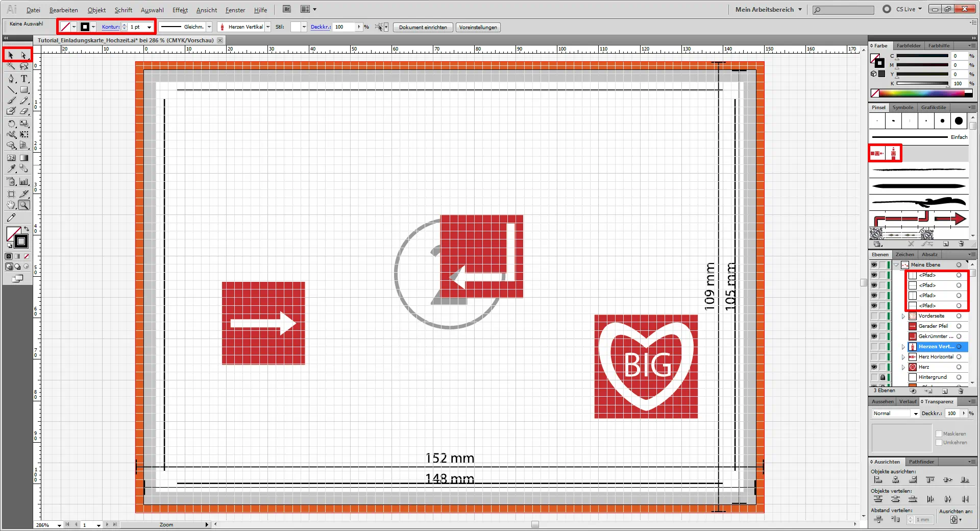Click the Voreinstellungen button
The image size is (980, 531).
click(x=478, y=28)
